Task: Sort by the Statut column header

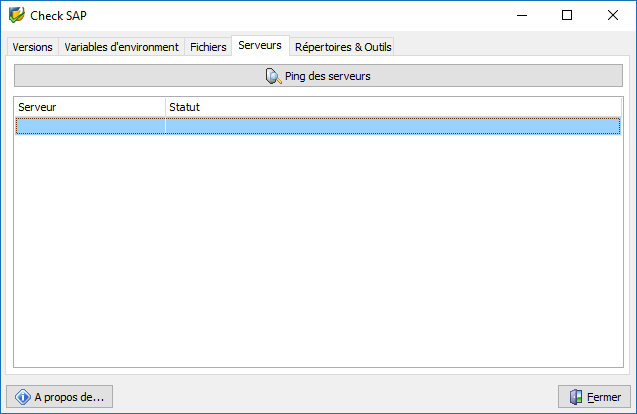Action: 393,107
